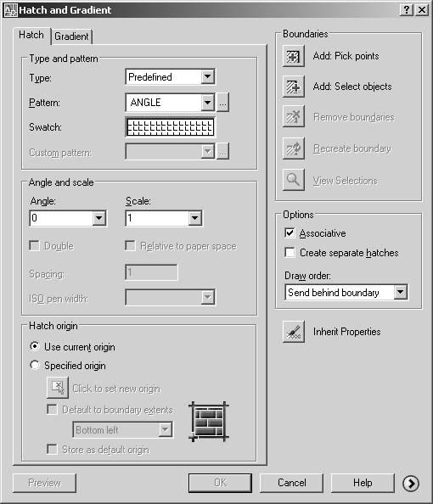
Task: Click the context help question mark icon
Action: [407, 10]
